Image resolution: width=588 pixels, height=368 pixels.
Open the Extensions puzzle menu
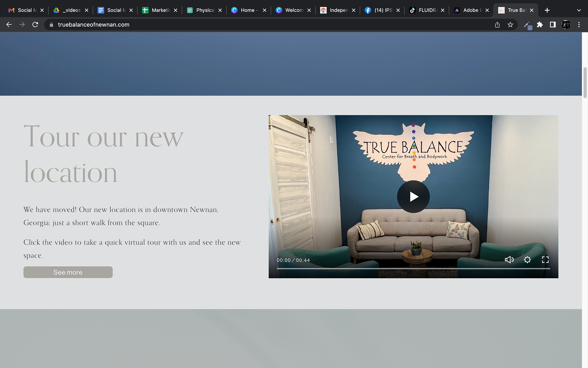click(x=540, y=25)
